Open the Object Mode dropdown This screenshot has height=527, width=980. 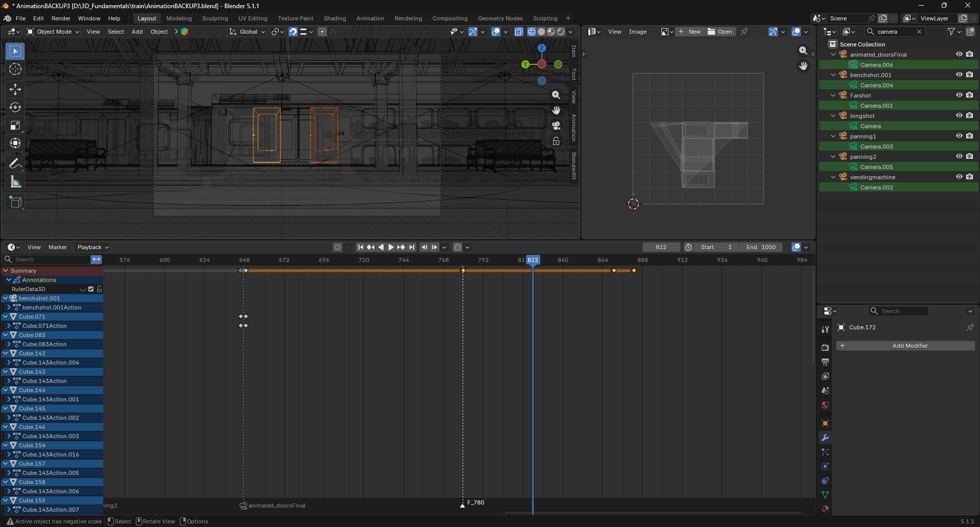point(53,32)
